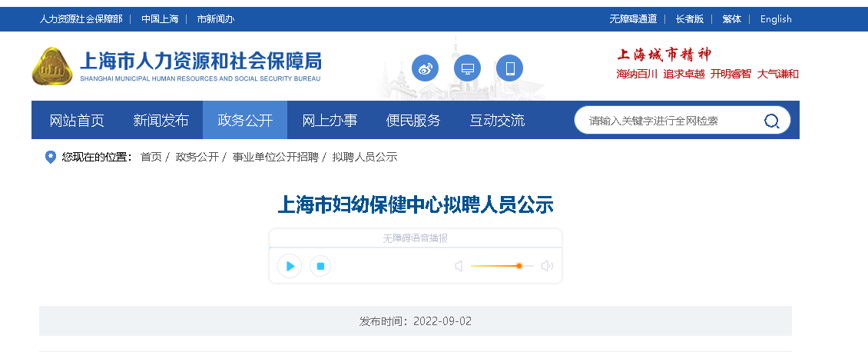The height and width of the screenshot is (362, 868).
Task: Click the bureau emblem logo
Action: click(x=52, y=66)
